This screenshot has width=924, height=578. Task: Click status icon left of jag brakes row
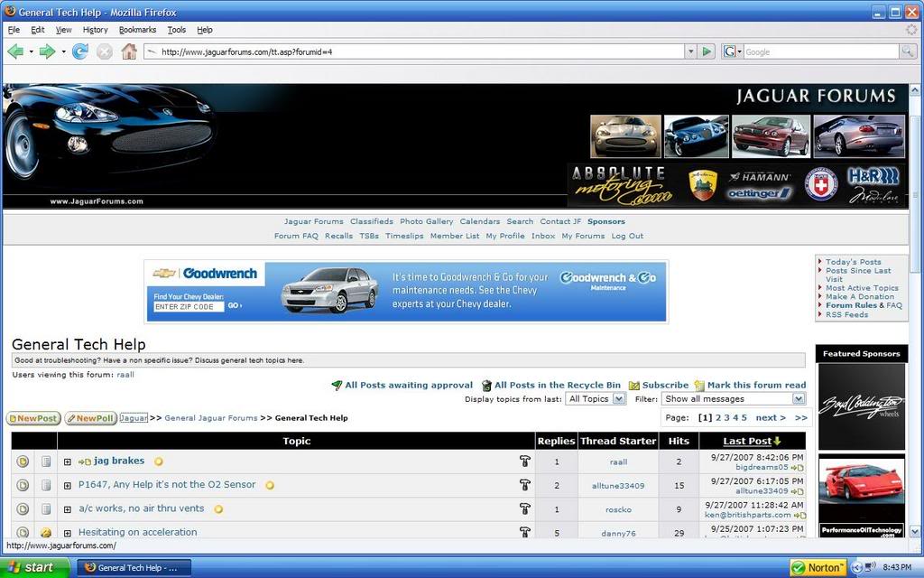[23, 461]
